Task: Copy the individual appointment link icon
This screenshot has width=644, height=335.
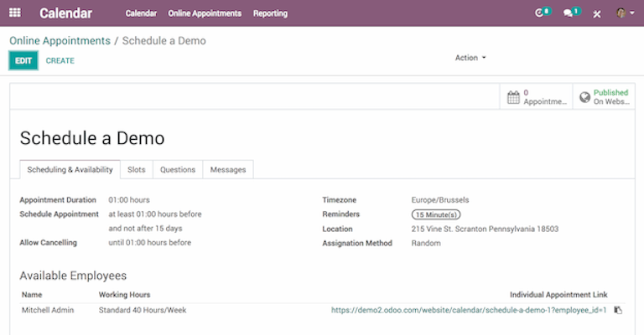Action: click(x=618, y=310)
